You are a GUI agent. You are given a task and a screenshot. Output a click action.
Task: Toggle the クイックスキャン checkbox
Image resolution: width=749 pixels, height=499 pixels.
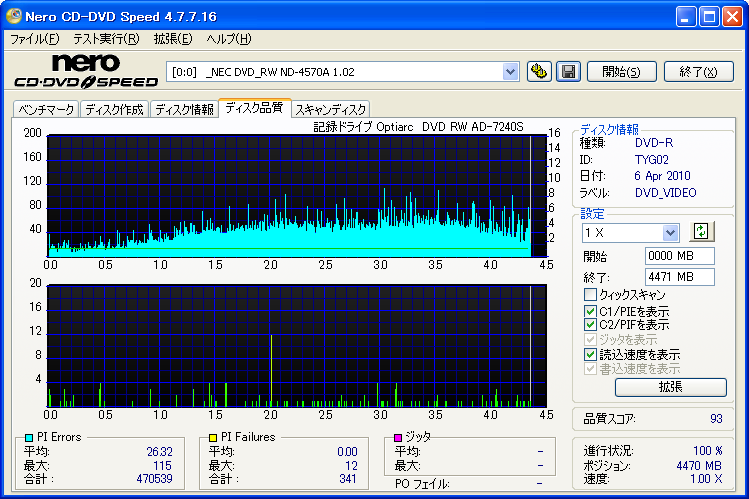tap(590, 294)
